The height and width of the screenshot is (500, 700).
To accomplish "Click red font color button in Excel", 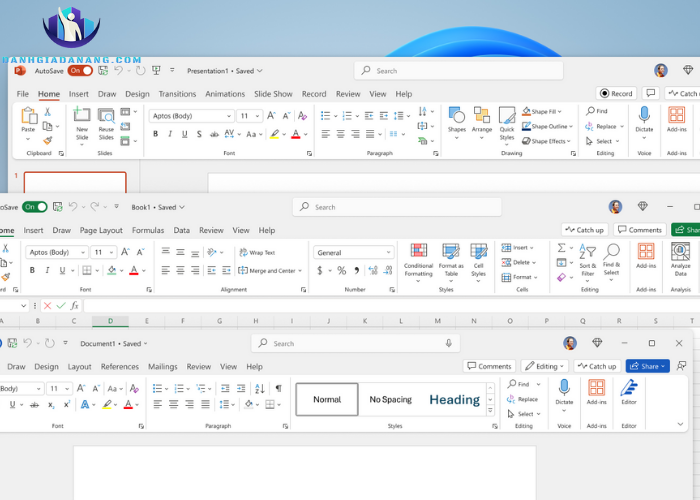I will click(x=133, y=270).
